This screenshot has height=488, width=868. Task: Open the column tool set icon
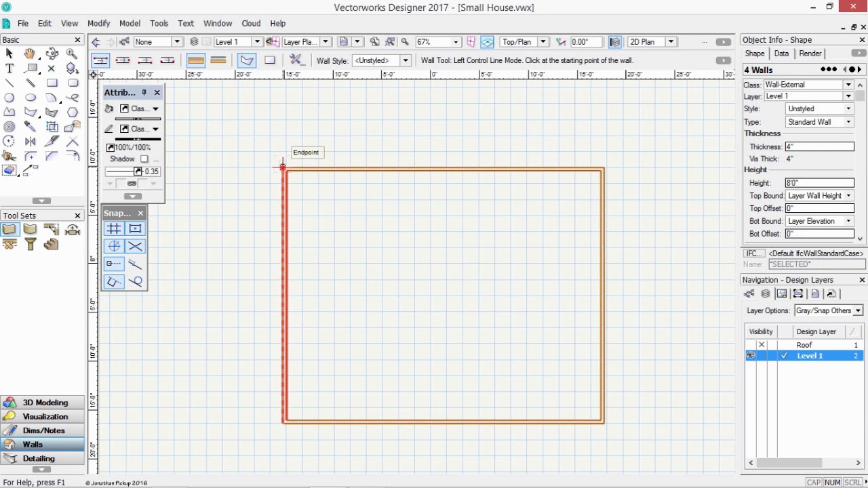click(30, 244)
